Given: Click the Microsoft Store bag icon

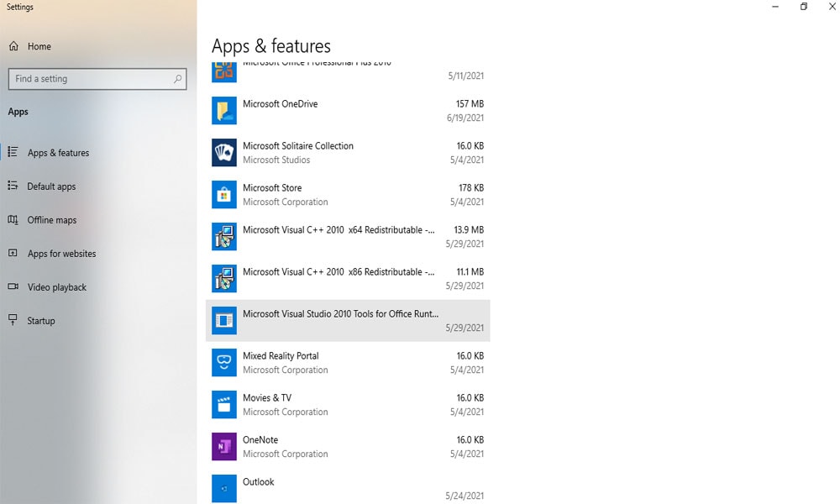Looking at the screenshot, I should coord(224,194).
